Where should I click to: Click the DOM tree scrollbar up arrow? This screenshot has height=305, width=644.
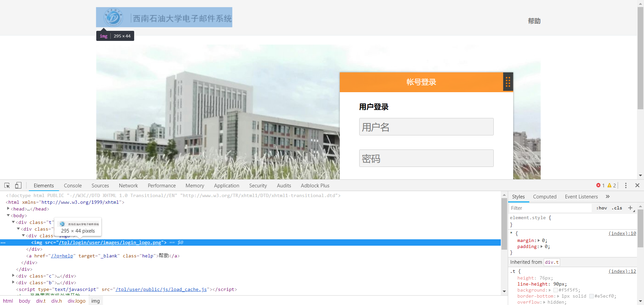click(504, 195)
